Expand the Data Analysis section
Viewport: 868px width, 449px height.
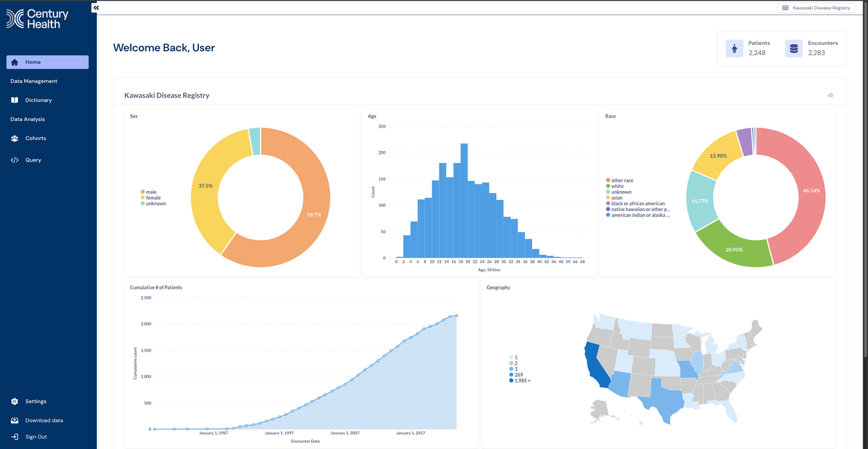pos(28,120)
